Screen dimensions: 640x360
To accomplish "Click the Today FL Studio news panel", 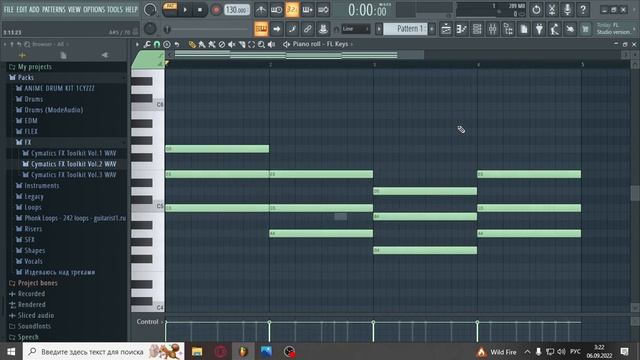I will [x=614, y=29].
